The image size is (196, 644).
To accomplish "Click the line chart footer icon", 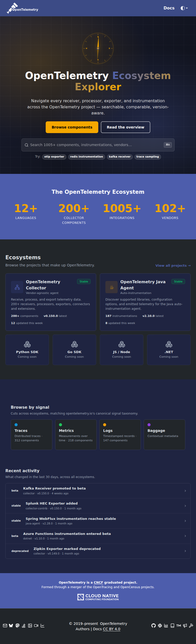I will 42,625.
